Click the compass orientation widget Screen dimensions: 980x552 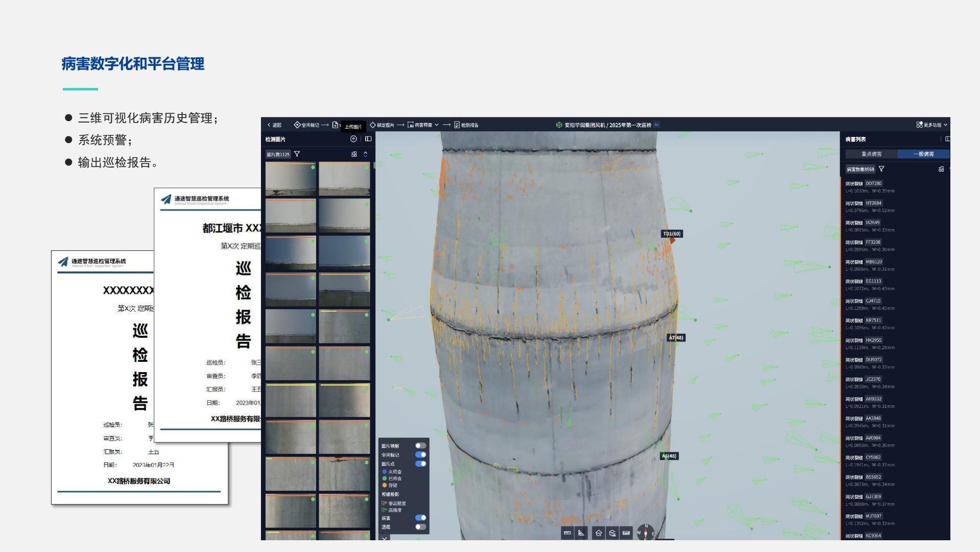tap(646, 533)
